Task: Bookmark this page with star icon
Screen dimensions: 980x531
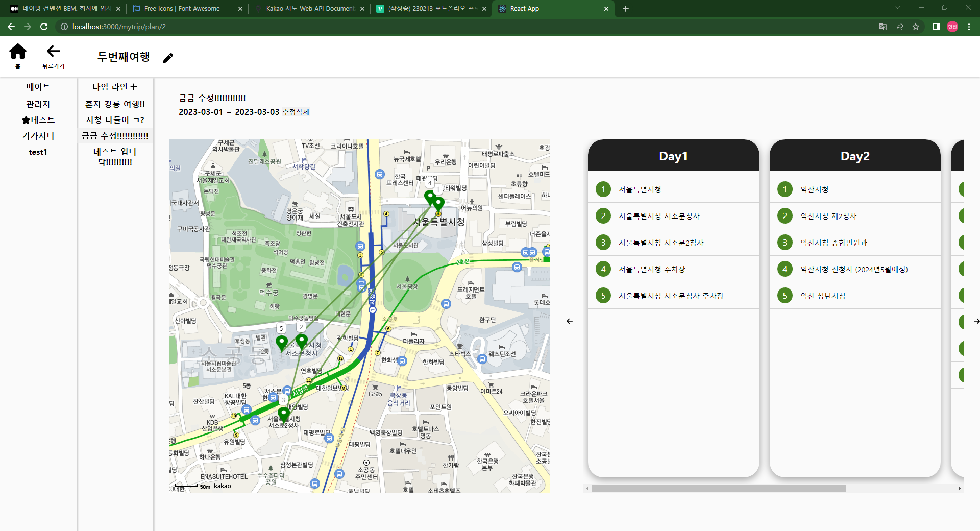Action: point(916,27)
